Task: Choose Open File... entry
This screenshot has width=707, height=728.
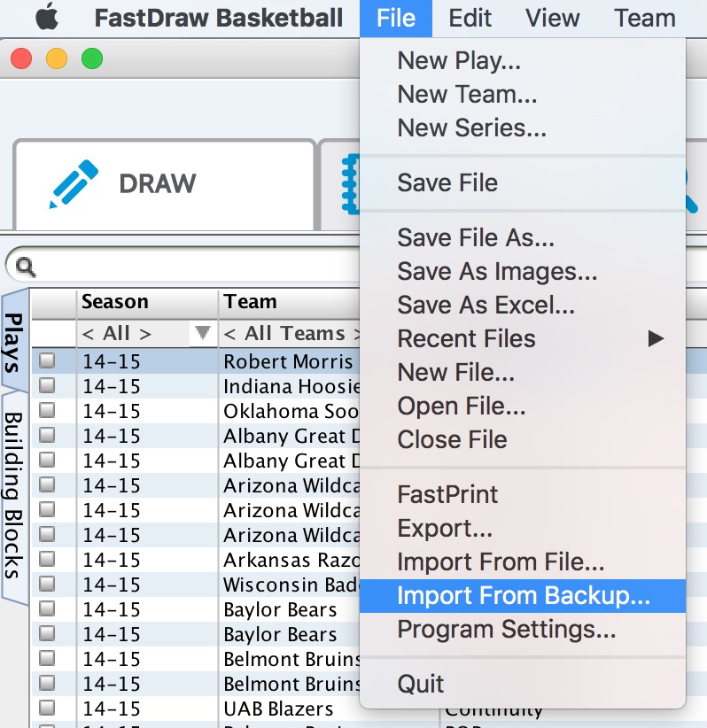Action: coord(523,406)
